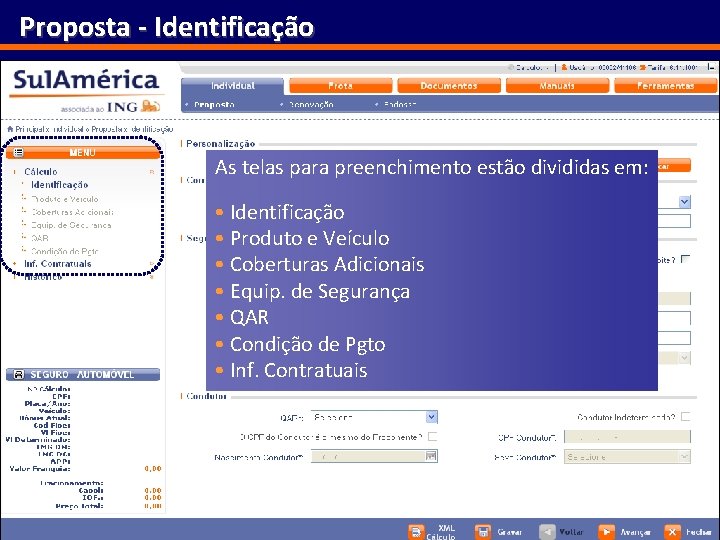Select Equip. de Segurança in the side menu

(71, 225)
